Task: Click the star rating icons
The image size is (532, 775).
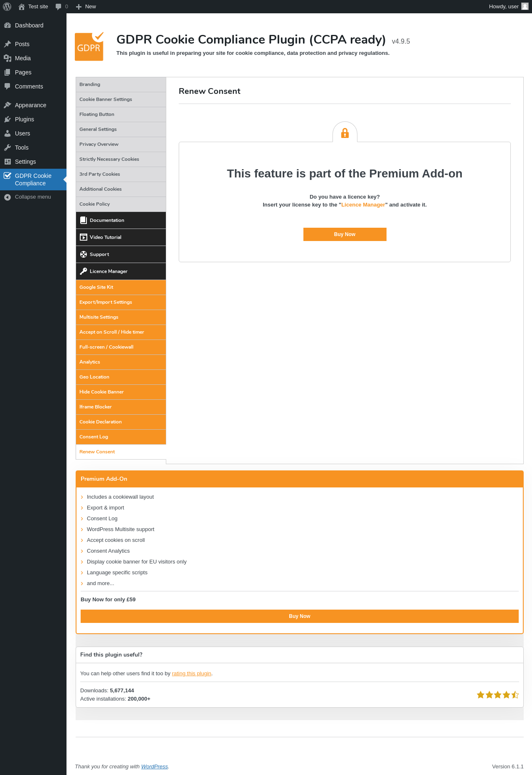Action: [498, 695]
